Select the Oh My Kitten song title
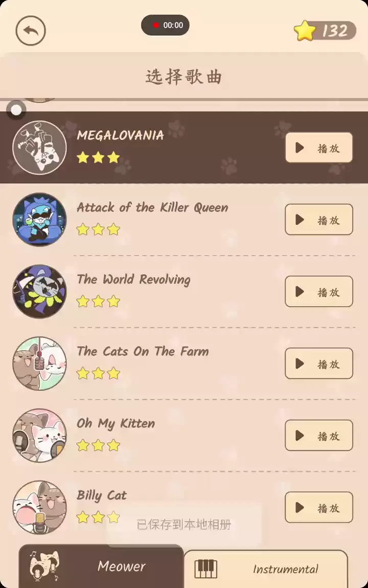 116,424
